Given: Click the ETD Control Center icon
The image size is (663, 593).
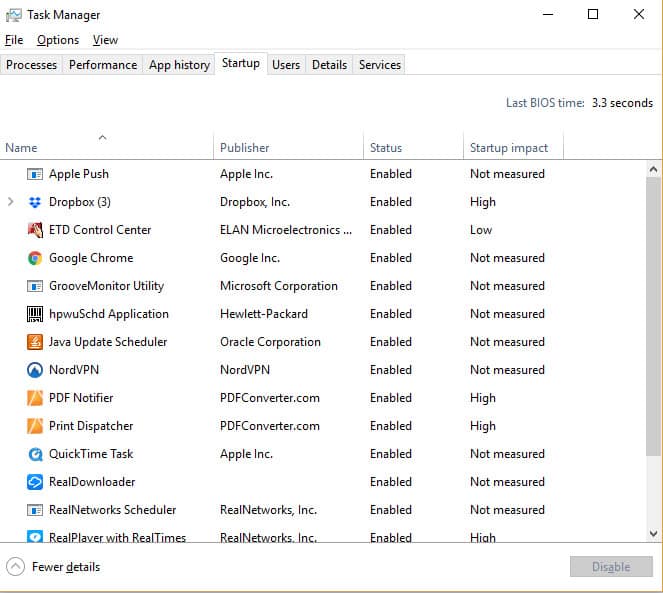Looking at the screenshot, I should [35, 230].
